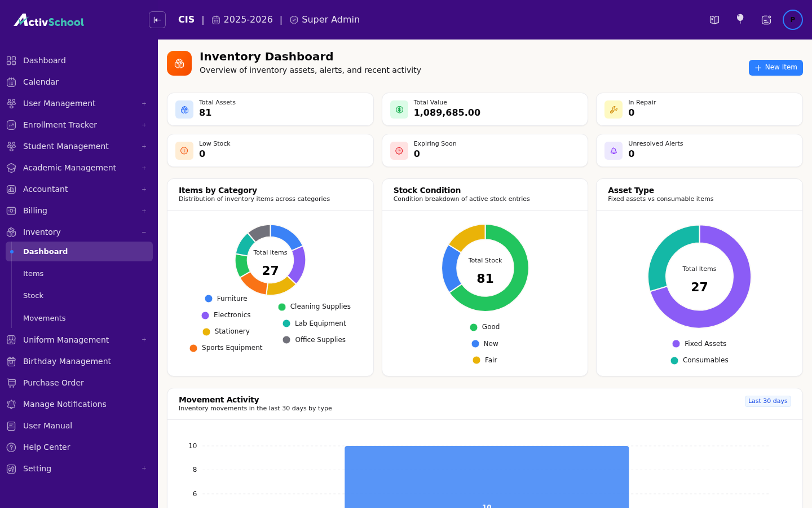Click the In Repair wrench icon
Image resolution: width=812 pixels, height=508 pixels.
pyautogui.click(x=614, y=110)
